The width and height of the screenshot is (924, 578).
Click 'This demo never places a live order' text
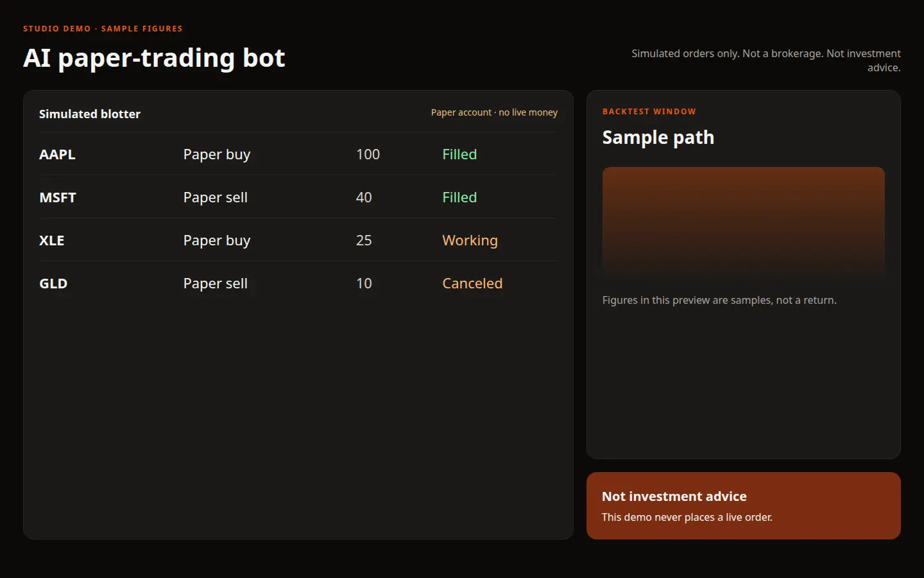coord(687,517)
